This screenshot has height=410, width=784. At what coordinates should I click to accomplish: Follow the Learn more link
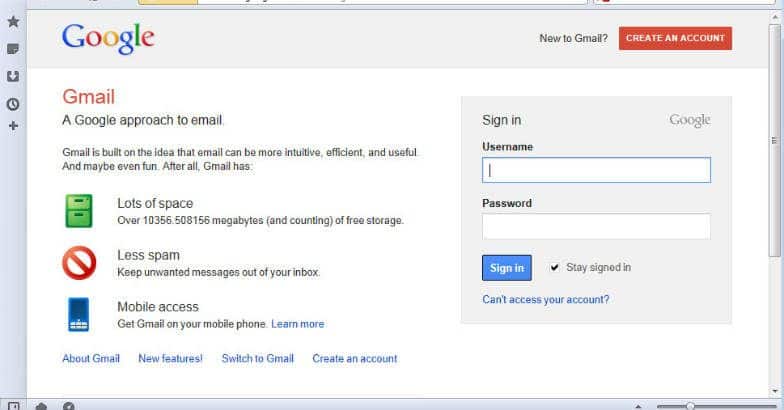(x=298, y=324)
